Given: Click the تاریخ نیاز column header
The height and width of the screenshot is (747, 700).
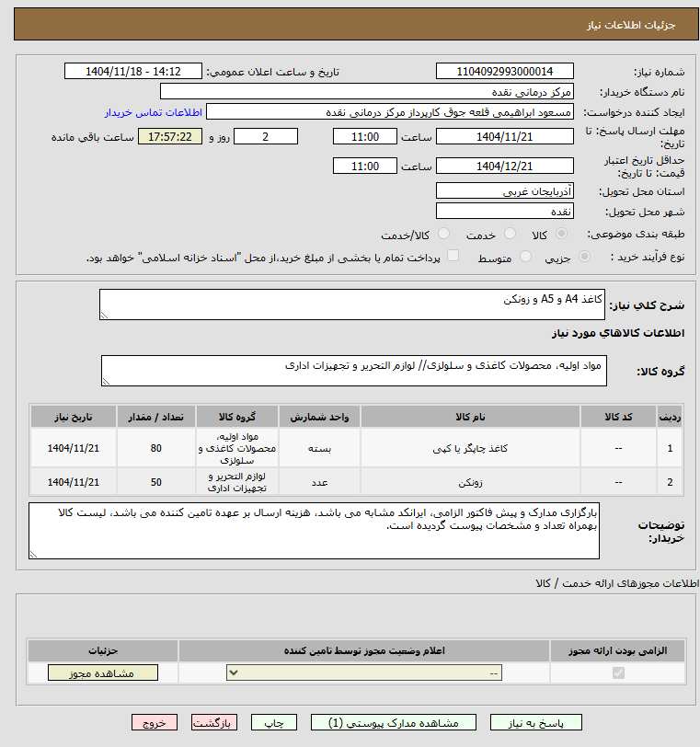Looking at the screenshot, I should pos(74,417).
